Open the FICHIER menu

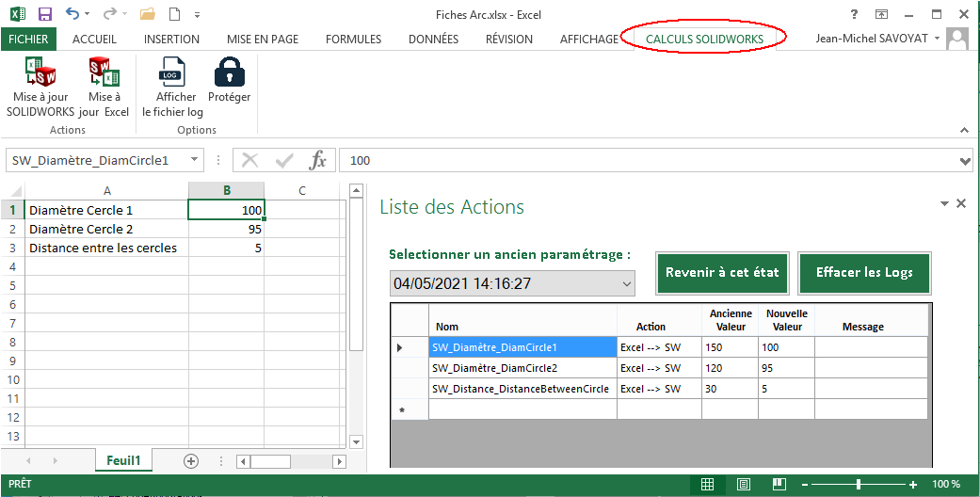tap(28, 39)
